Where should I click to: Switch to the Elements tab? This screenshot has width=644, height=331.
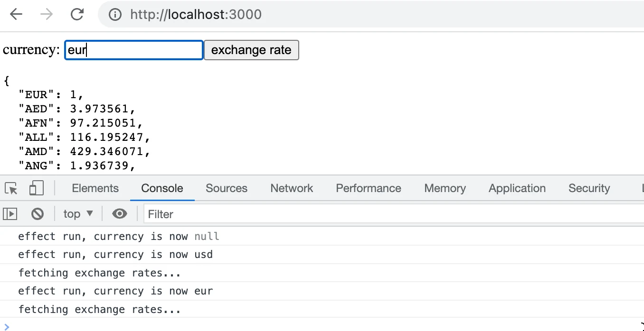(95, 188)
